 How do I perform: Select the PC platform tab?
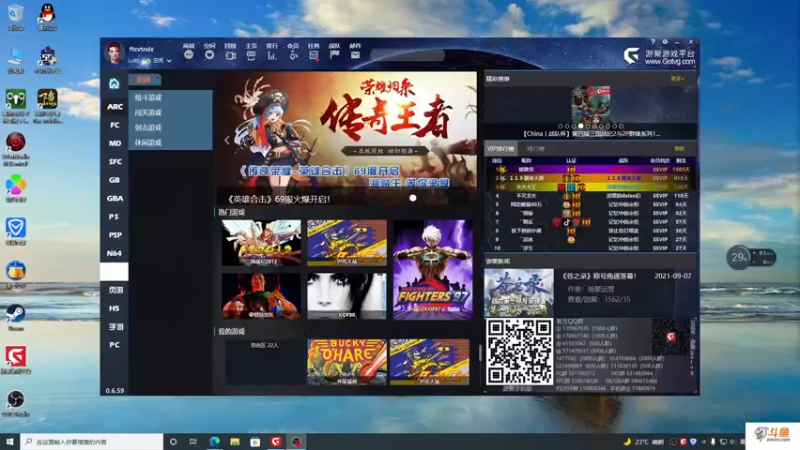tap(114, 345)
